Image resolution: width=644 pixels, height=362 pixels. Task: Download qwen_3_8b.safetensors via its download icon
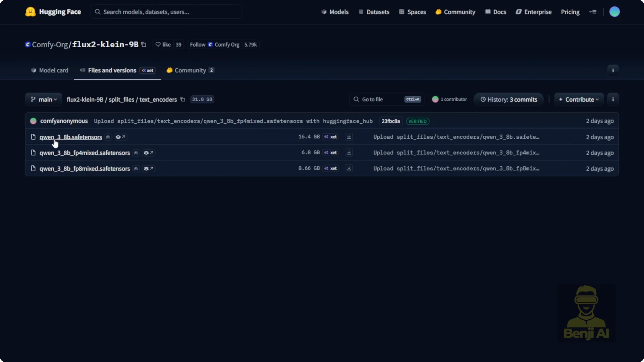point(349,137)
